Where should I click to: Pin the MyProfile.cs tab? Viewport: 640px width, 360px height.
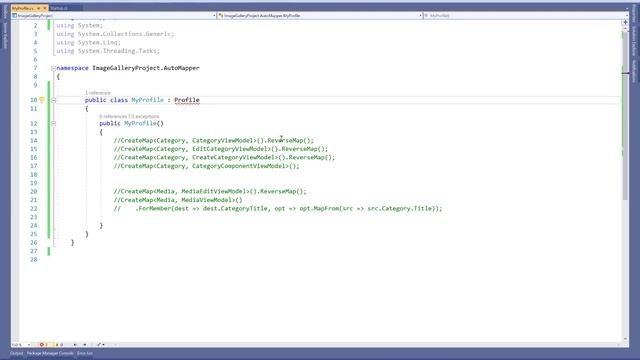click(x=39, y=8)
